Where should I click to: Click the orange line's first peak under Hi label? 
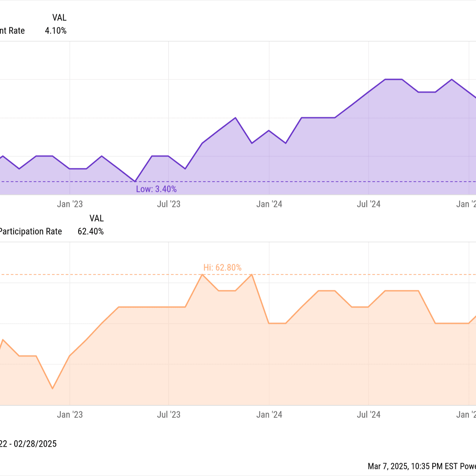click(x=202, y=274)
